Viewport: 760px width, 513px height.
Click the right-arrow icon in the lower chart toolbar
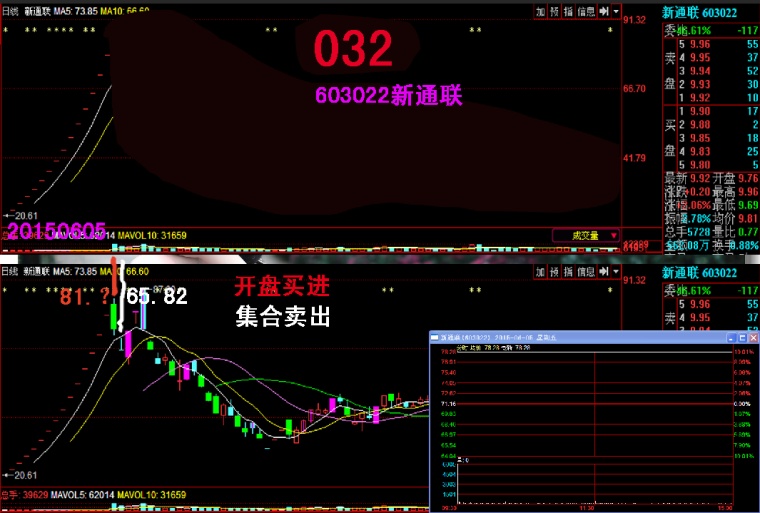[x=603, y=272]
